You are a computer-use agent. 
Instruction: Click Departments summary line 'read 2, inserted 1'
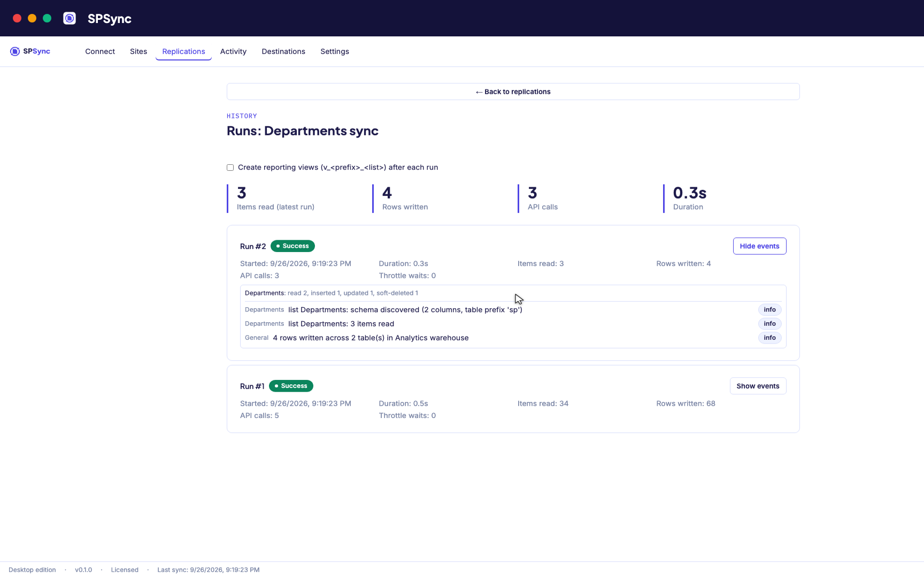tap(332, 293)
